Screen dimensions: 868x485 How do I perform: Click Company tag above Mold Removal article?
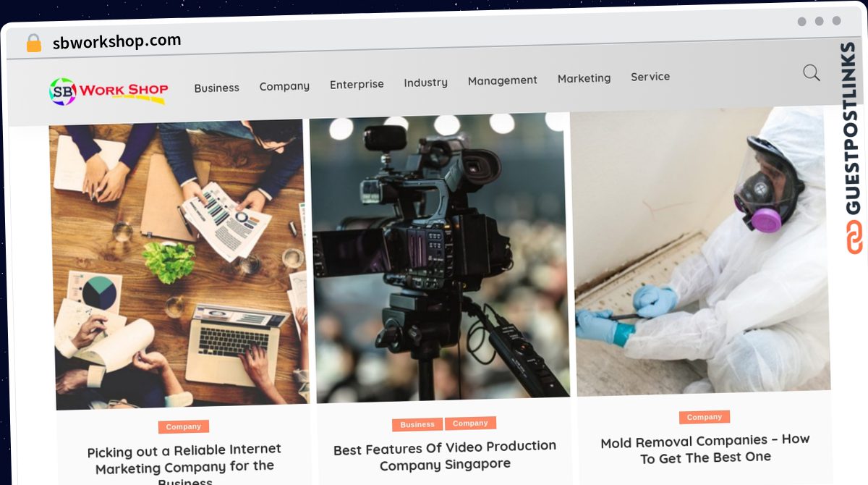705,417
